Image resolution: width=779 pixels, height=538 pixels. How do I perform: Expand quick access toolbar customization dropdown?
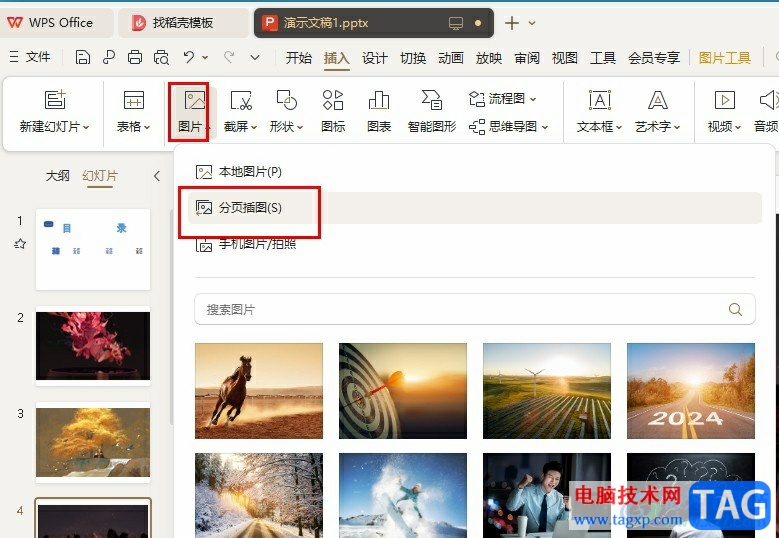pyautogui.click(x=255, y=58)
